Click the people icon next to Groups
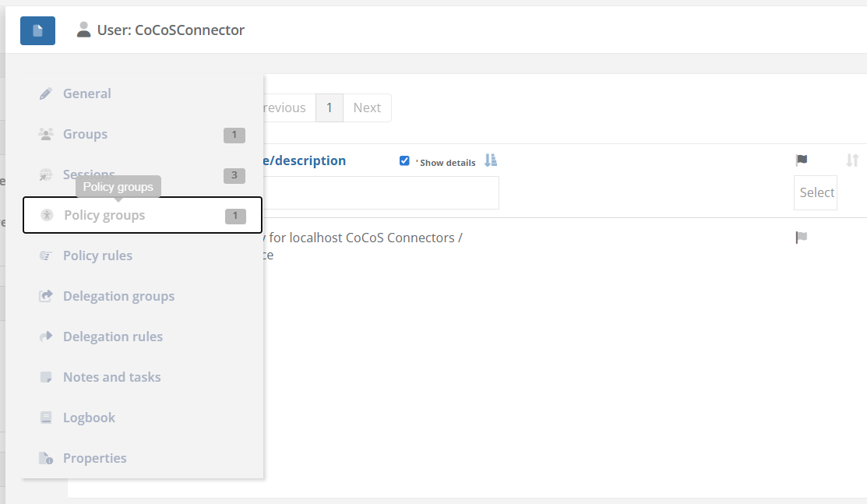The width and height of the screenshot is (867, 504). point(46,135)
